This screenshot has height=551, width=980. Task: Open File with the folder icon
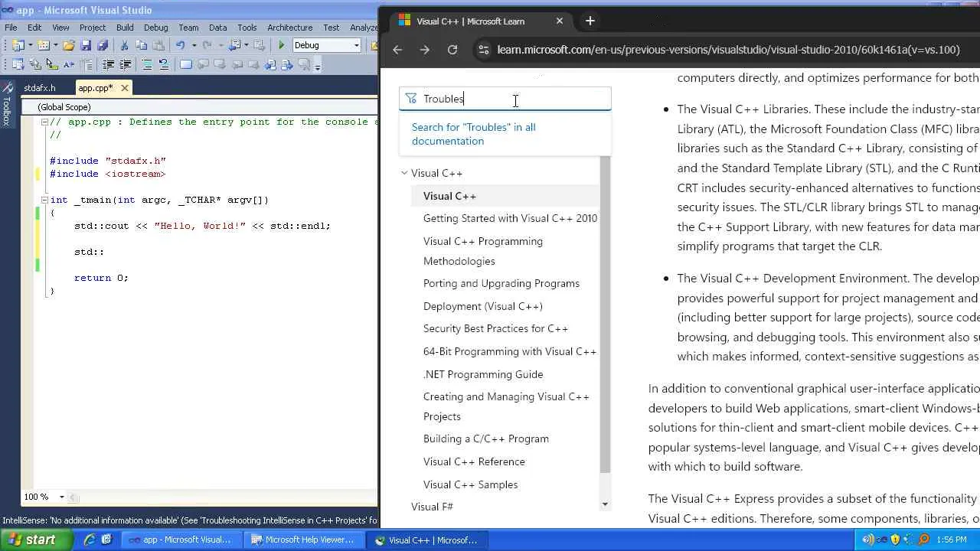pos(69,46)
